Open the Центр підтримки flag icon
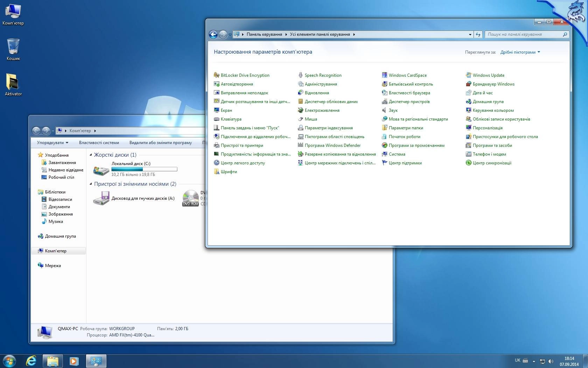This screenshot has height=368, width=588. (x=384, y=163)
